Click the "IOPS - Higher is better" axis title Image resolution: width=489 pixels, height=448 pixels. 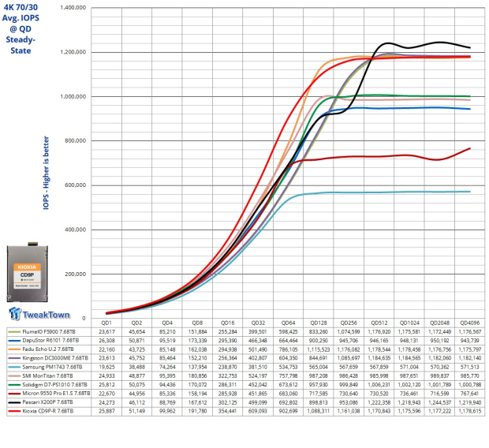tap(46, 173)
